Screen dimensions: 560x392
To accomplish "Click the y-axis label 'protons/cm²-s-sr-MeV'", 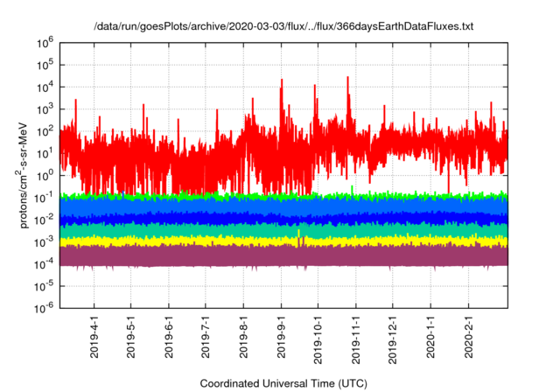I will [x=23, y=175].
